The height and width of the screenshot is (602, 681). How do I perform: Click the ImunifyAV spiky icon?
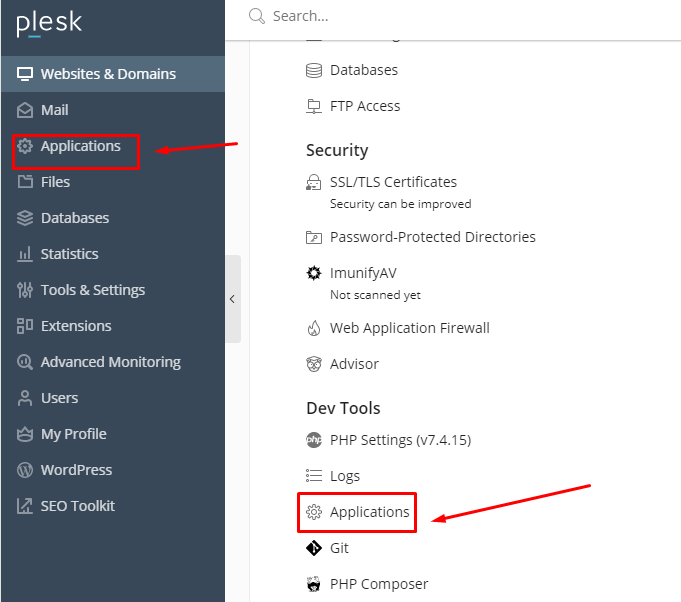coord(314,273)
